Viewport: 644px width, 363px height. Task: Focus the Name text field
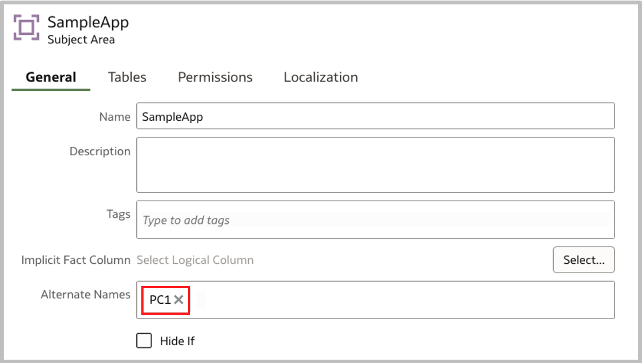375,116
